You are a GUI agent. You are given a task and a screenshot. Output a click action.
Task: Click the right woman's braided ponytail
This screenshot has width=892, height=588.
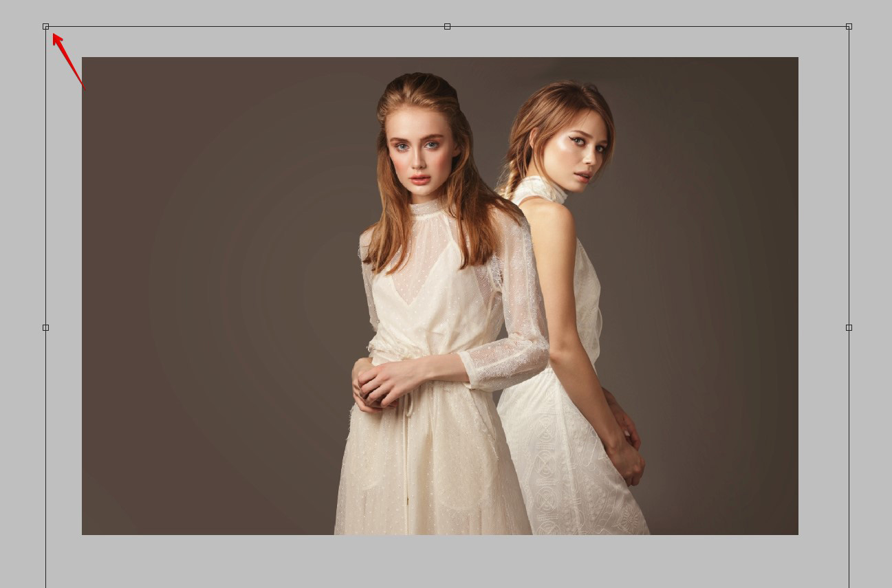(510, 180)
